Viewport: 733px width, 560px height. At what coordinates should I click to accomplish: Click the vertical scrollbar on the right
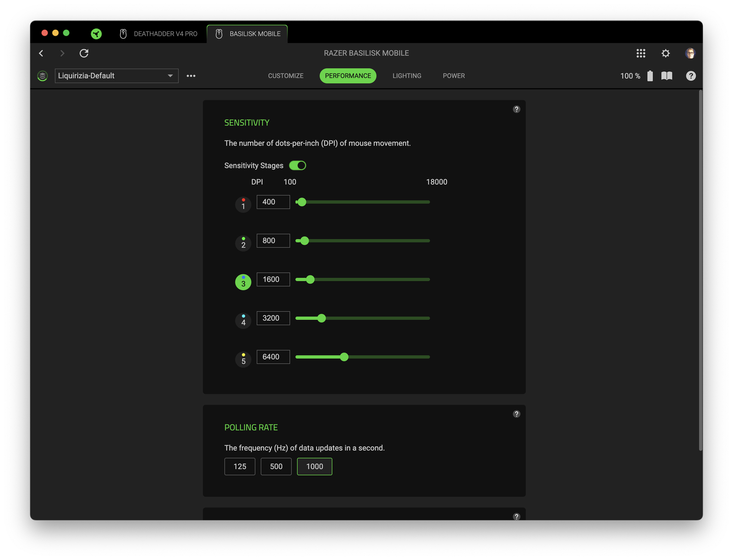[700, 270]
